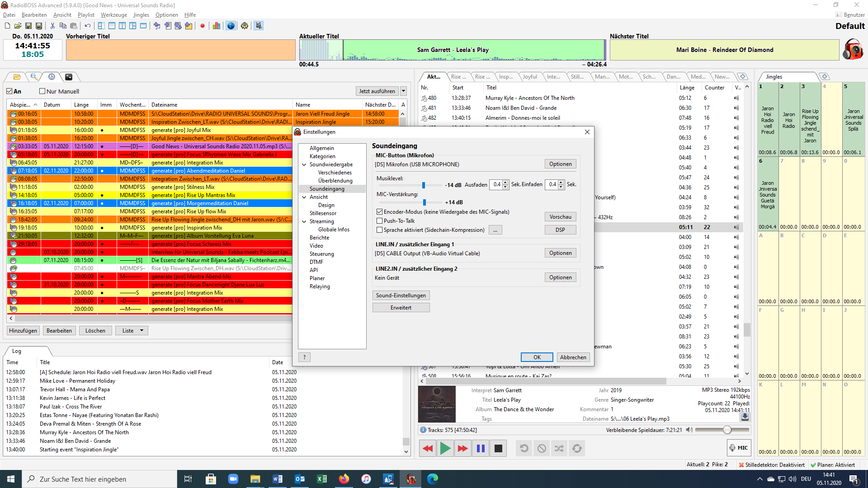Add a new playlist tab plus icon

point(743,76)
